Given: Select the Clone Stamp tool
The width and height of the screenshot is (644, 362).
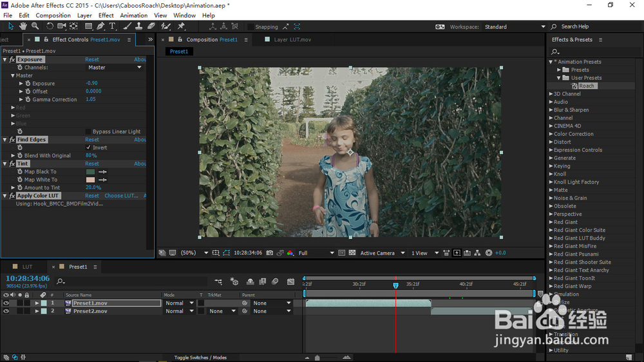Looking at the screenshot, I should [139, 26].
